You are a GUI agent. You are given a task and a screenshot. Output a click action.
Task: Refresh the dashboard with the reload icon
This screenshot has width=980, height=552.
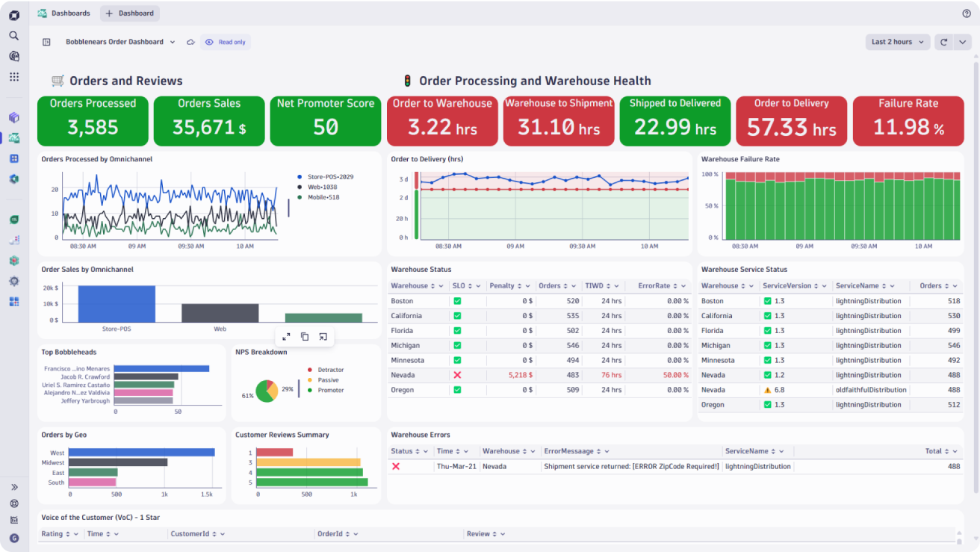click(944, 42)
